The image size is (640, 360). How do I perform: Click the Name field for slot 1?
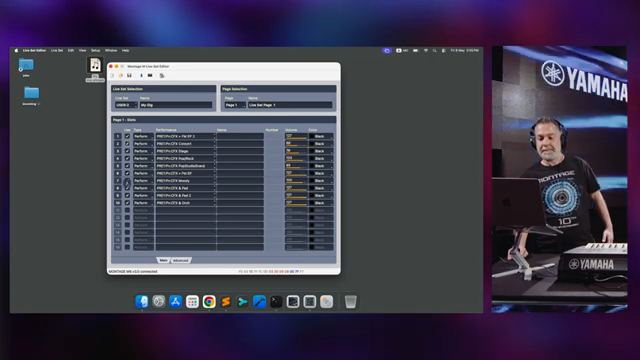[x=240, y=136]
